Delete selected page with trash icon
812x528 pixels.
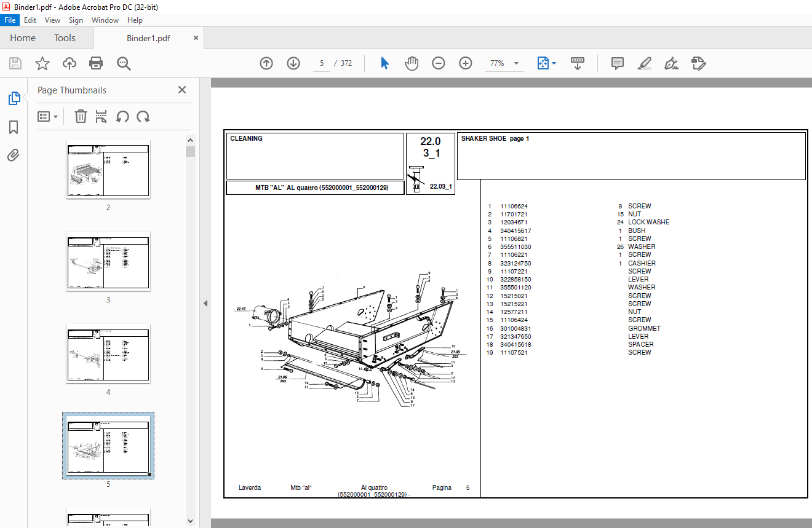coord(81,116)
